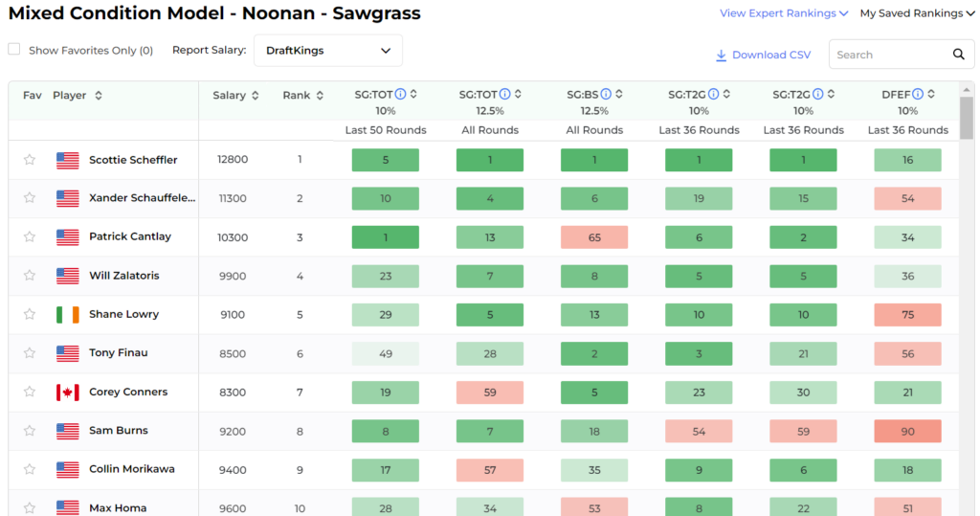980x516 pixels.
Task: Sort by the Salary column arrows
Action: pos(255,96)
